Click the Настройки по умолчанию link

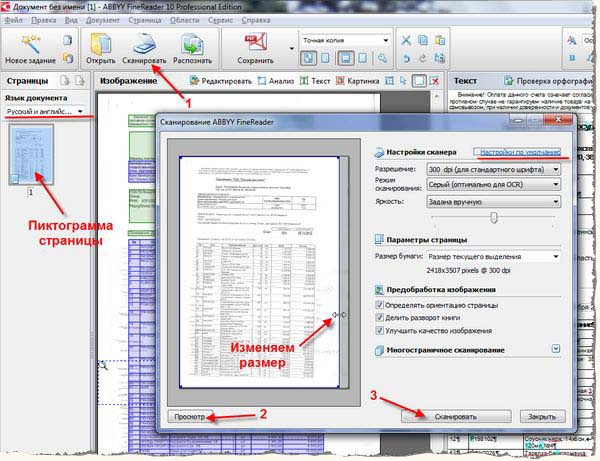point(520,152)
